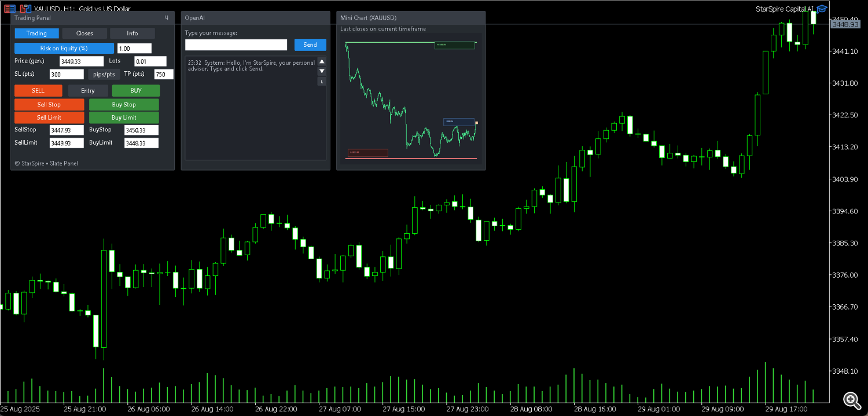The height and width of the screenshot is (416, 868).
Task: Toggle the Risk on Equity (%) mode
Action: [64, 49]
